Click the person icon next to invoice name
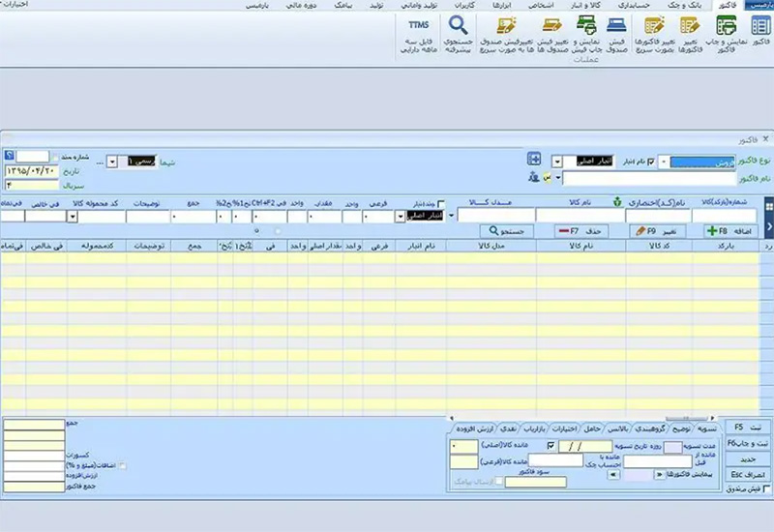774x532 pixels. [532, 177]
